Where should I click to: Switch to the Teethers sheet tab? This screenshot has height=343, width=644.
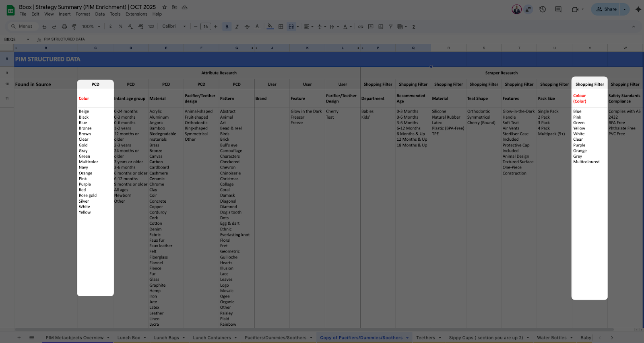coord(425,338)
